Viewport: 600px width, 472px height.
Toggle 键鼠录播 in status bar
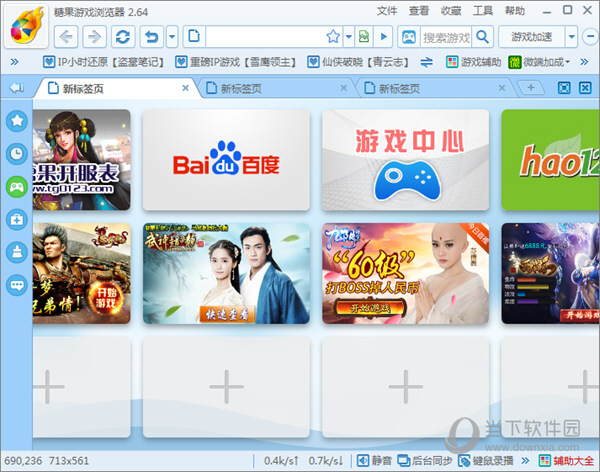486,461
